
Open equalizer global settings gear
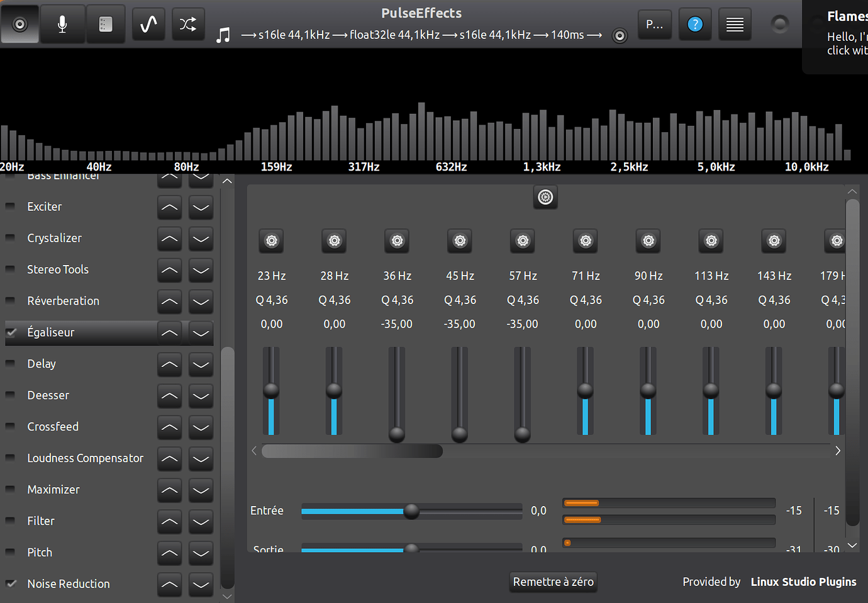[x=545, y=197]
